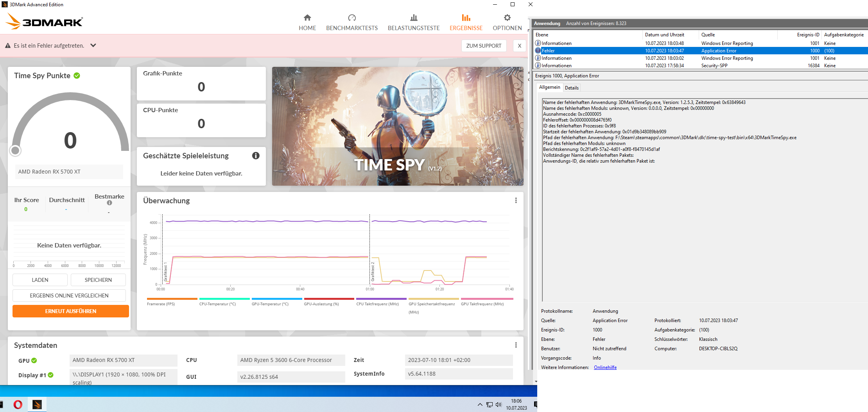
Task: Toggle the GPU Taktfrequenz (MHz) legend entry
Action: coord(486,302)
